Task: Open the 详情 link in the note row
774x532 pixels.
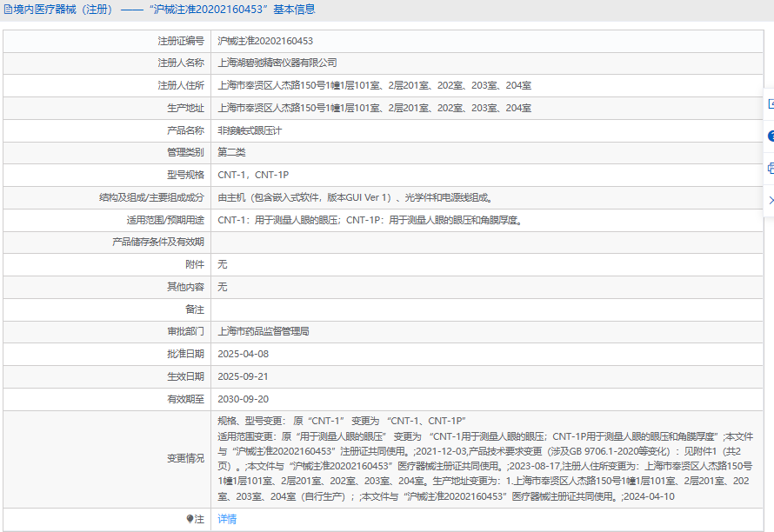Action: pos(226,519)
